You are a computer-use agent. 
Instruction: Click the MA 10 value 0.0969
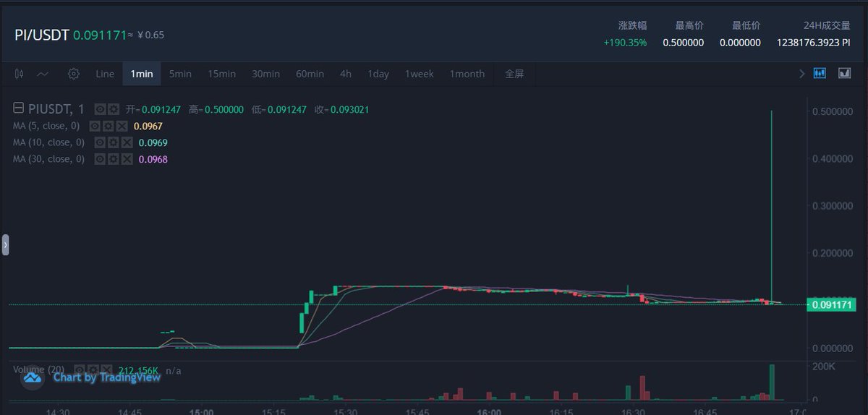(x=153, y=142)
